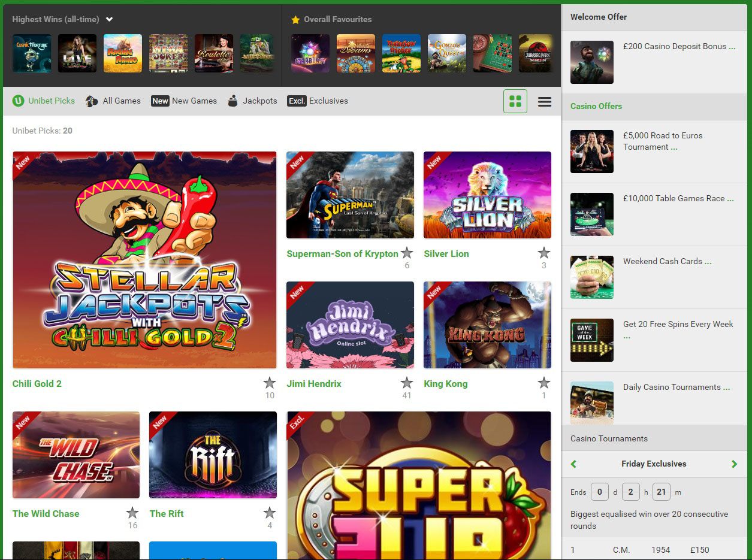
Task: Click the Overall Favourites star icon
Action: click(x=295, y=19)
